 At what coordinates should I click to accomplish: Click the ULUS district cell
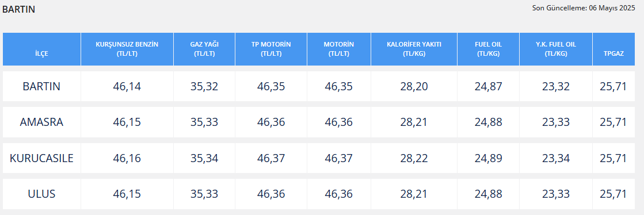point(41,194)
